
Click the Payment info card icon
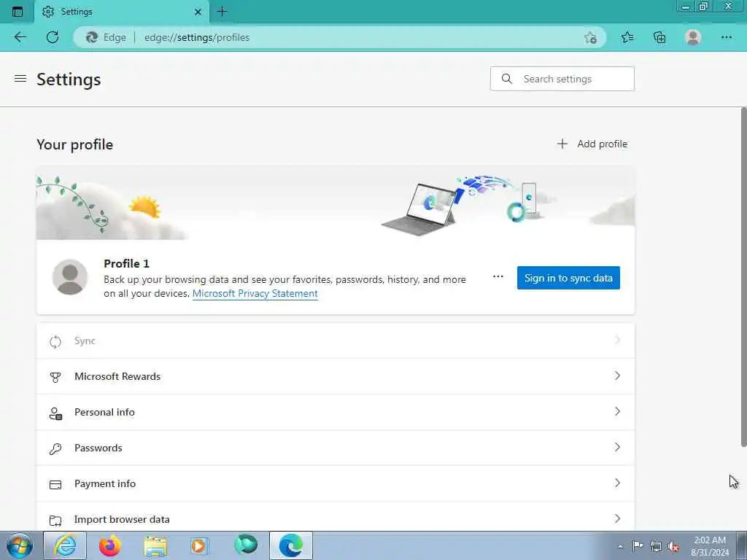55,485
